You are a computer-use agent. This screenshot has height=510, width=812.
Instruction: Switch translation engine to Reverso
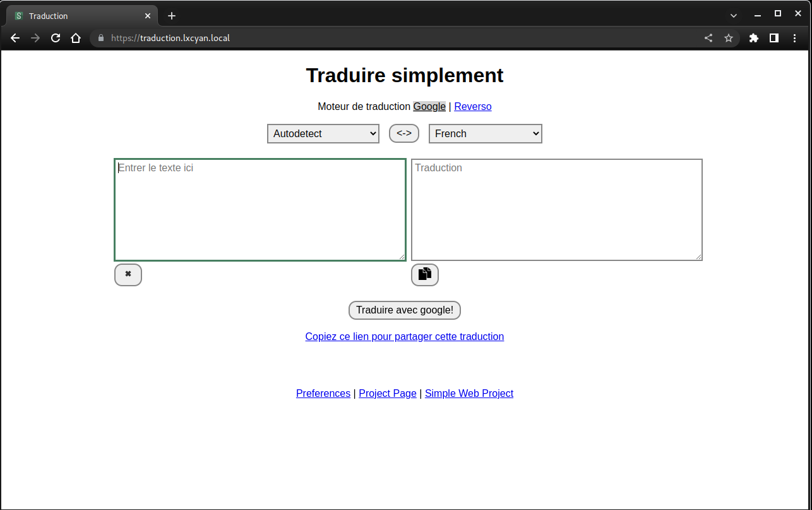(472, 107)
